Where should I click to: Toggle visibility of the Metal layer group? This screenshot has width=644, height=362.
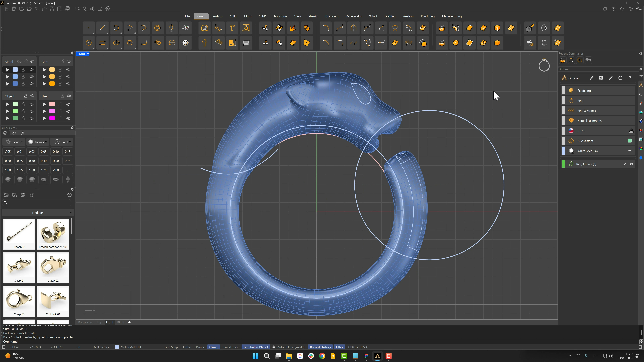(32, 62)
